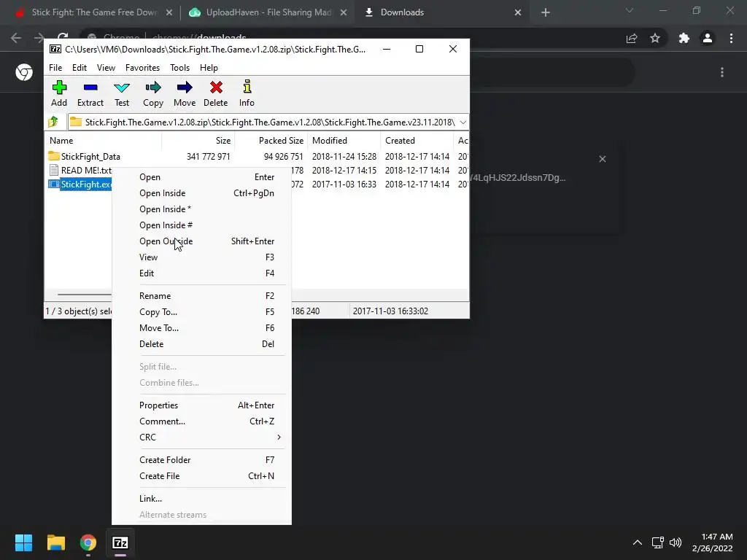Choose Open Inside in context menu

pyautogui.click(x=201, y=193)
